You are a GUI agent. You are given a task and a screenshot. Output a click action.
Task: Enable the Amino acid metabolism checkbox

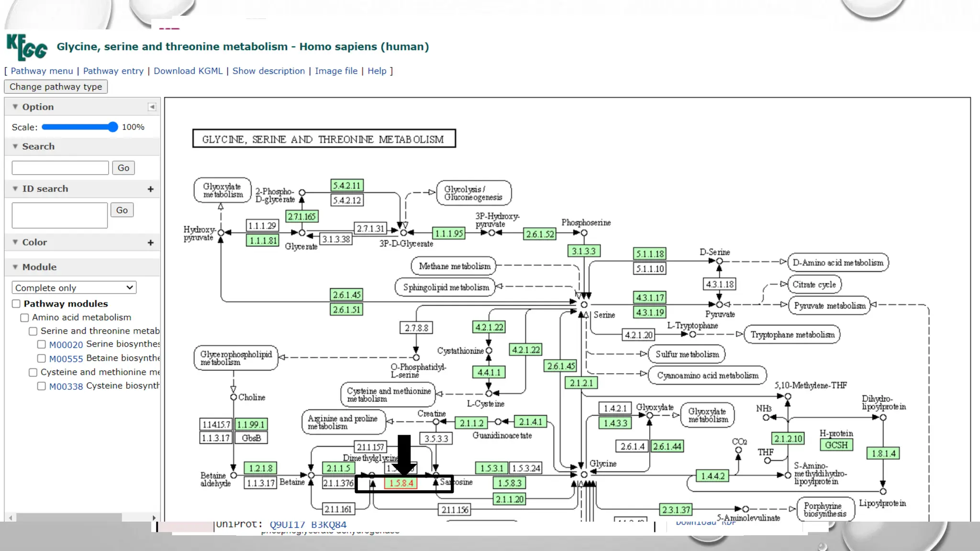(x=25, y=318)
